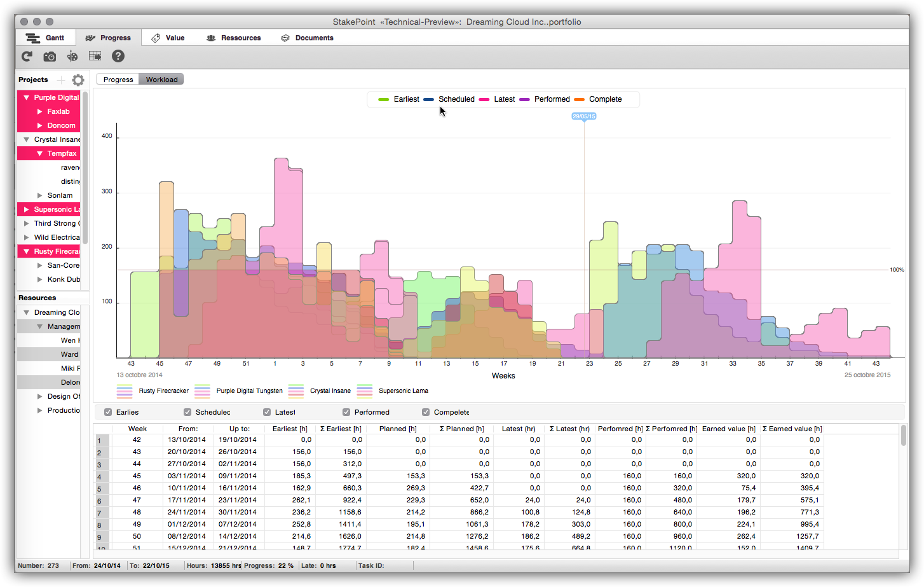Click the Week column header
Screen dimensions: 924x587
coord(137,429)
